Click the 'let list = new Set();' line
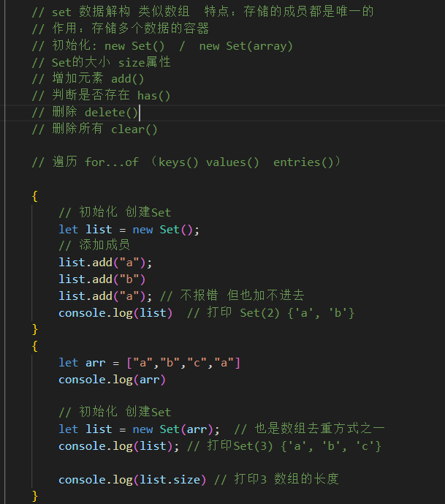Screen dimensions: 445x504 pyautogui.click(x=129, y=229)
